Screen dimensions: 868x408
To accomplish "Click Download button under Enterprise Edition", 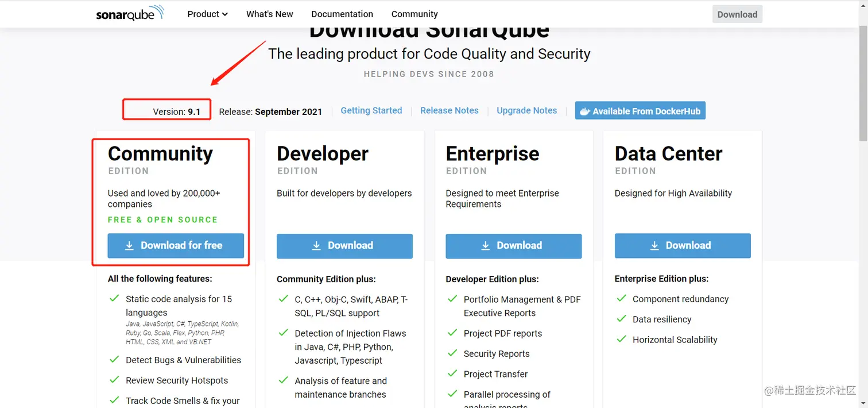I will (514, 245).
